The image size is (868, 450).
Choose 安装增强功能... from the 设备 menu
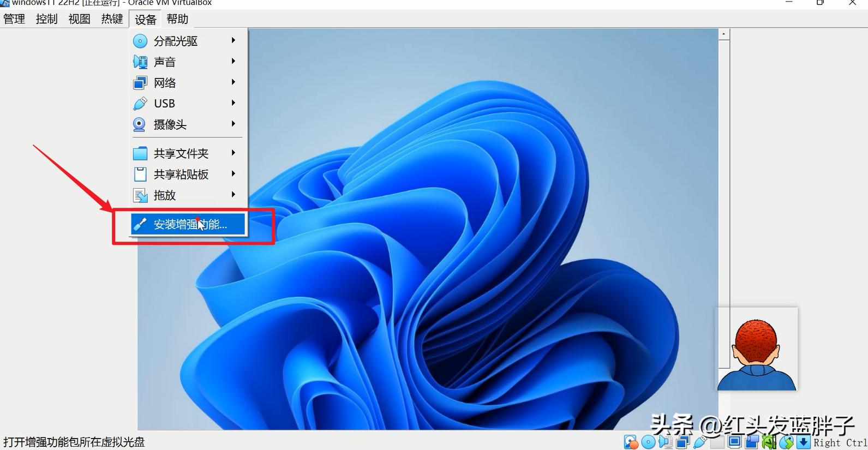(x=188, y=224)
